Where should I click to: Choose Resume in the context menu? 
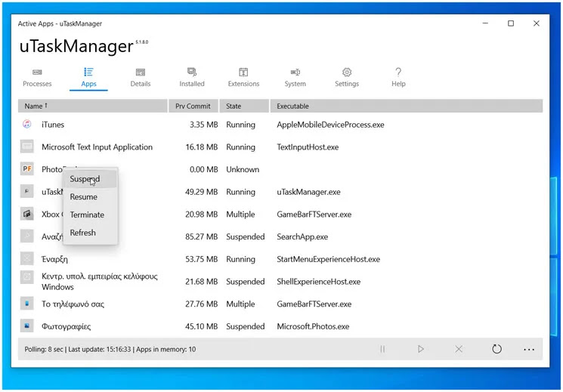[x=91, y=196]
